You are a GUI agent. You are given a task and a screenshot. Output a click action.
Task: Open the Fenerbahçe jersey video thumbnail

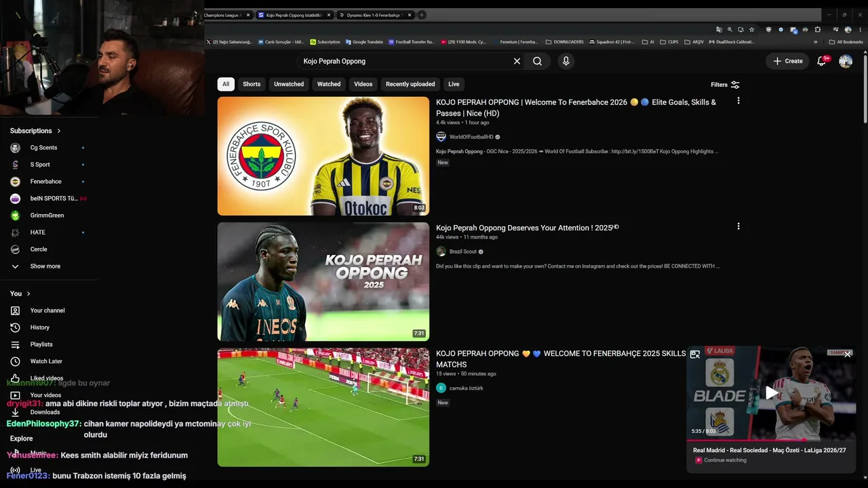pos(323,156)
